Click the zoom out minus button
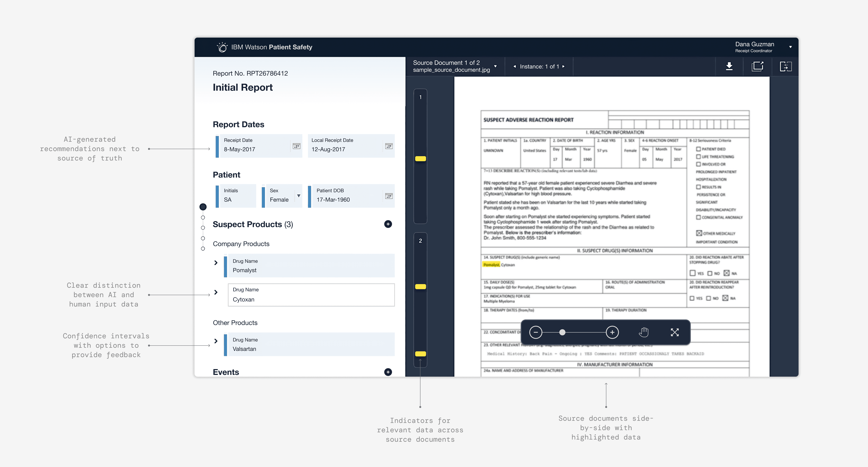868x467 pixels. click(535, 332)
